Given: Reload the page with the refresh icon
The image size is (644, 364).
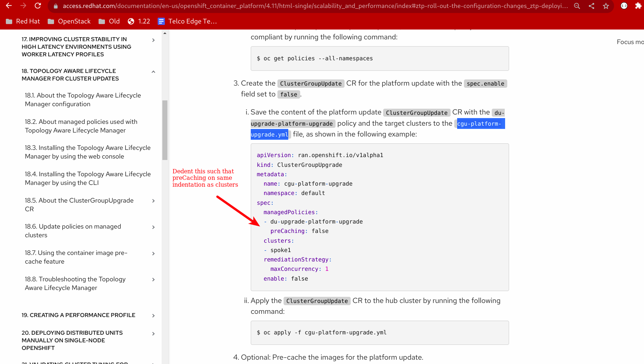Looking at the screenshot, I should [38, 6].
